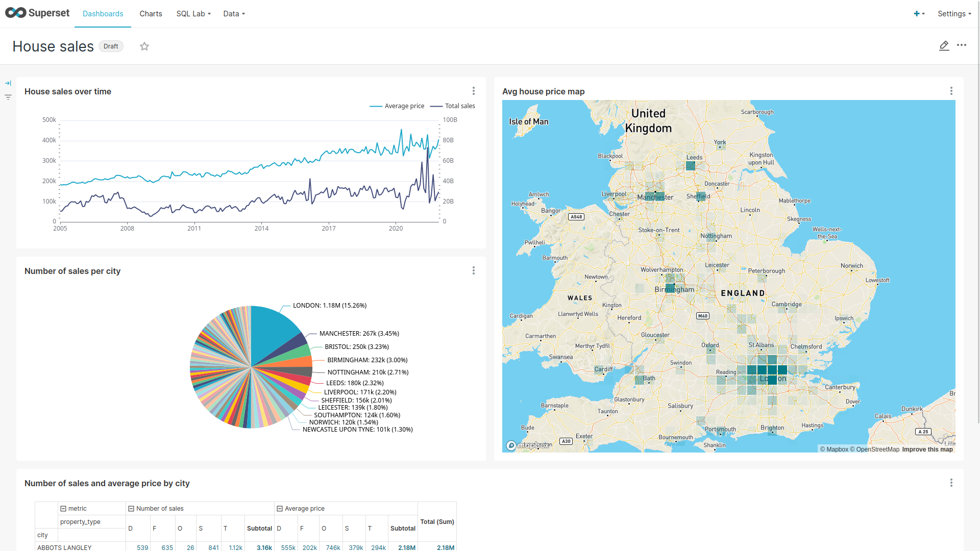Expand the filter bar arrow icon
This screenshot has width=980, height=551.
[x=8, y=83]
